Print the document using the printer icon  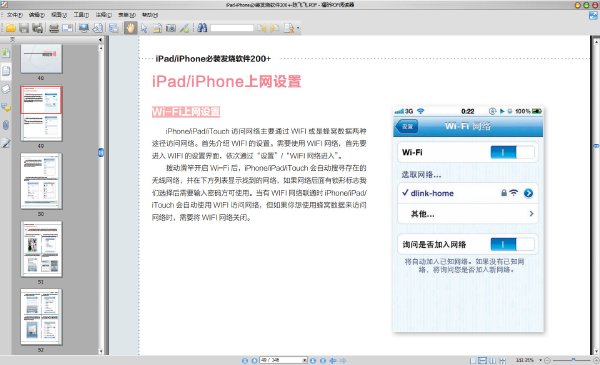[54, 28]
